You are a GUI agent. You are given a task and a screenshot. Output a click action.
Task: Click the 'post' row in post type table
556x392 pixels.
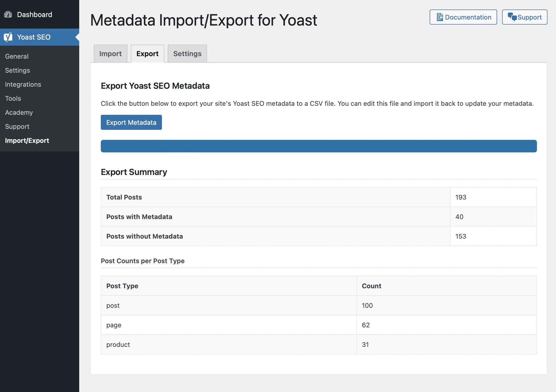[x=319, y=306]
